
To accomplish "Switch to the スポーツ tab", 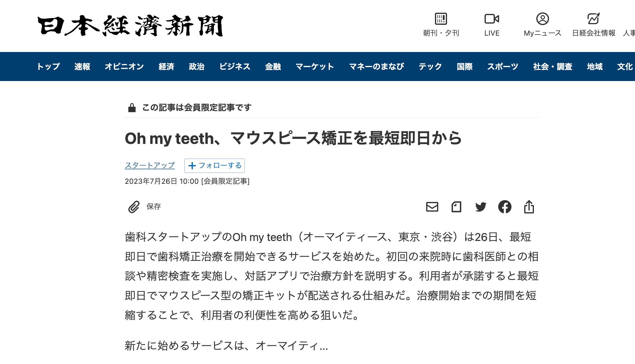I will coord(503,67).
